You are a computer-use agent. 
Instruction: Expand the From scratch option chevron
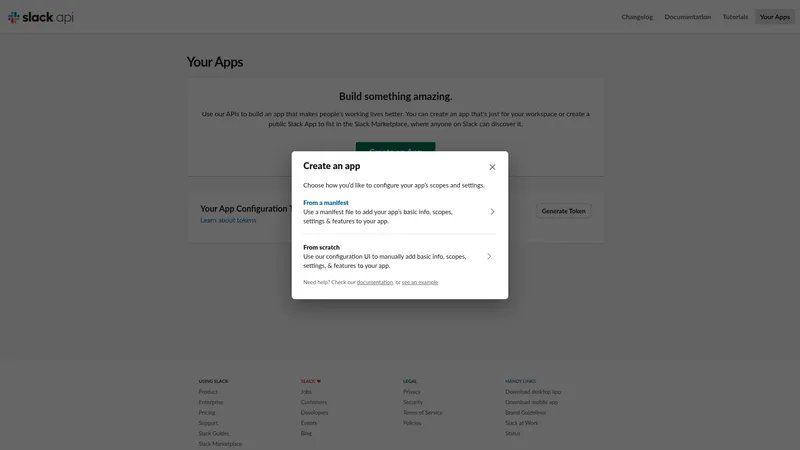click(x=489, y=256)
